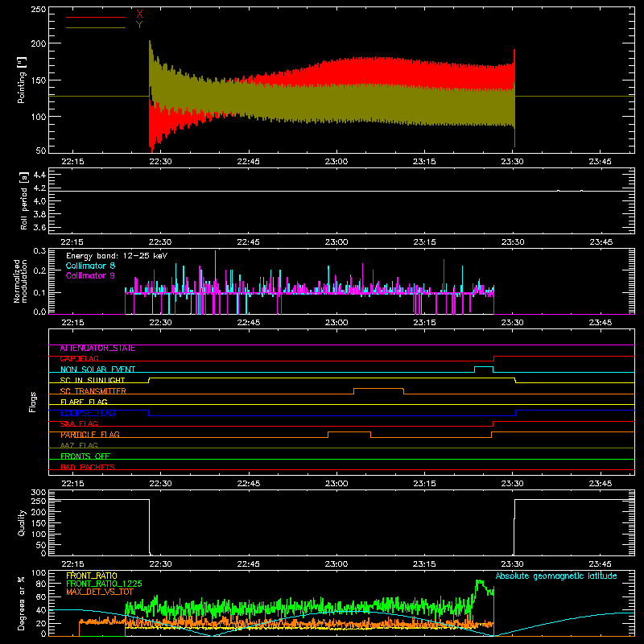The width and height of the screenshot is (644, 644).
Task: Click the cyan Collimator 8 legend text
Action: tap(90, 266)
